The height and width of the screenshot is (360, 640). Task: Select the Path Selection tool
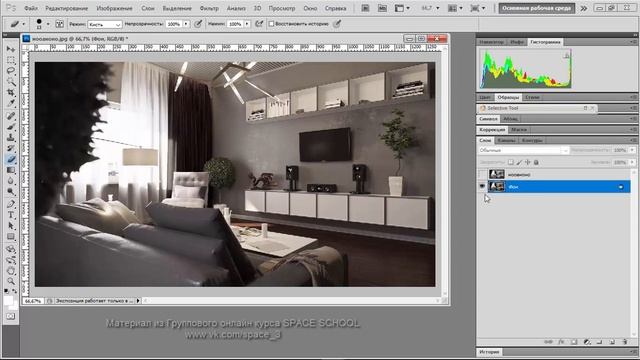pos(11,226)
